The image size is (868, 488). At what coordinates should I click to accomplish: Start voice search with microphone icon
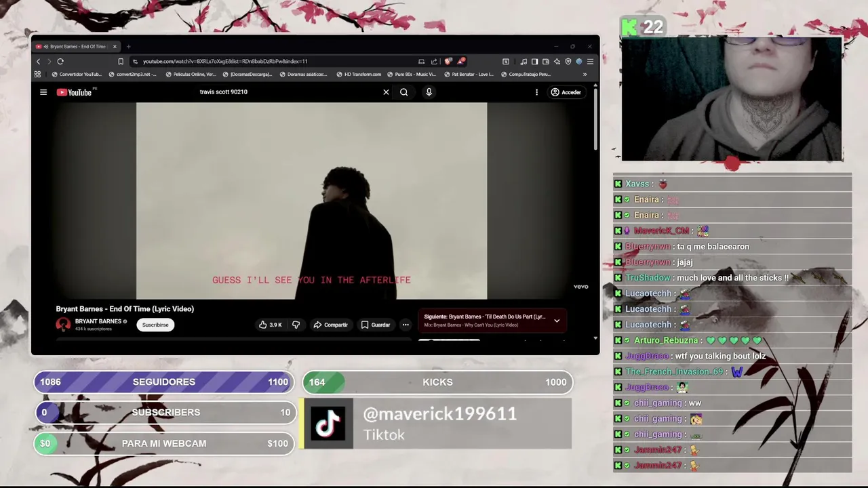pyautogui.click(x=429, y=92)
